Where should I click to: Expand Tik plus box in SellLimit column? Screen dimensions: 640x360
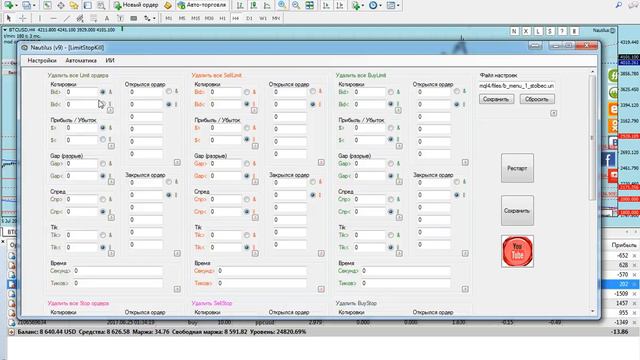pos(255,253)
